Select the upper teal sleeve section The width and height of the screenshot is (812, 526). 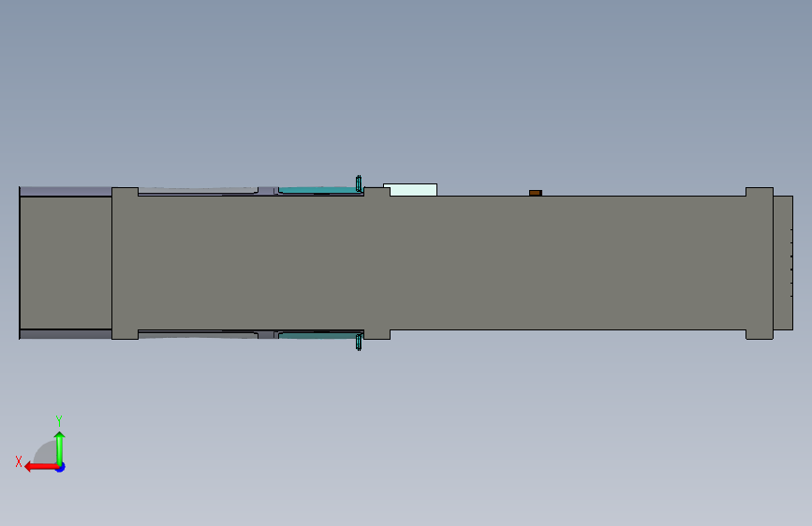click(x=319, y=190)
